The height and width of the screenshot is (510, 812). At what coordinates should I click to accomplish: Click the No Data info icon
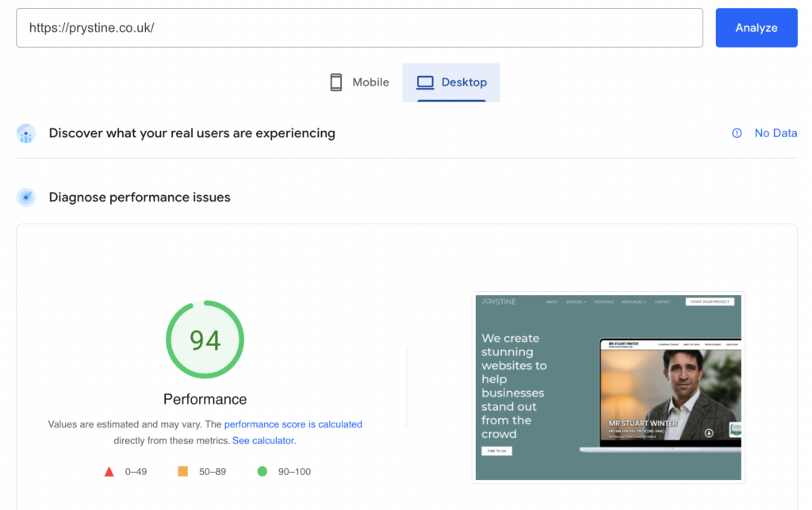click(737, 133)
